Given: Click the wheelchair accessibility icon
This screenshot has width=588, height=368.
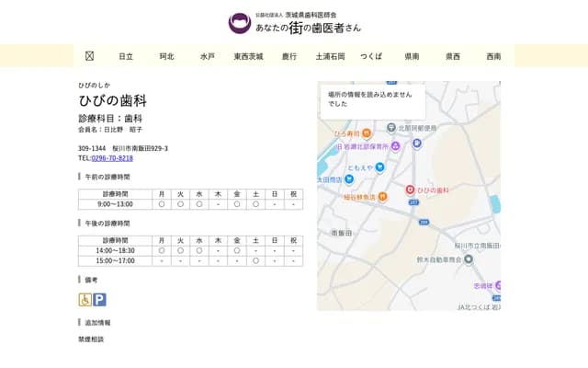Looking at the screenshot, I should point(85,299).
